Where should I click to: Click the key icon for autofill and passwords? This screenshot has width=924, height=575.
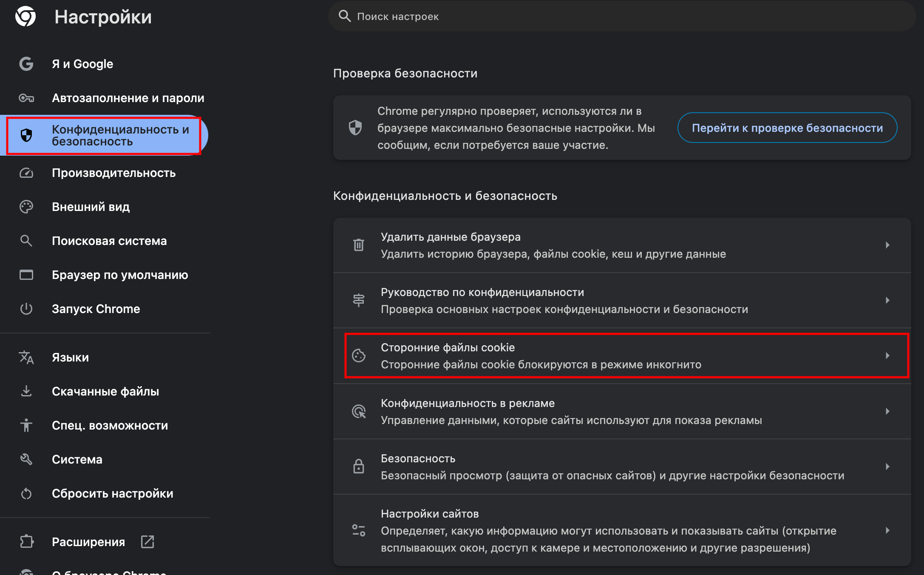[26, 98]
